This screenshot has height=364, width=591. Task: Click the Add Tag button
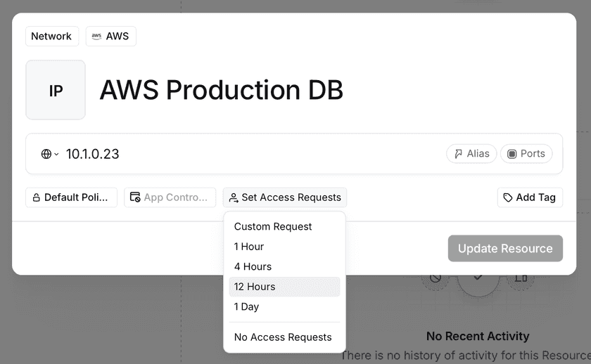tap(529, 197)
